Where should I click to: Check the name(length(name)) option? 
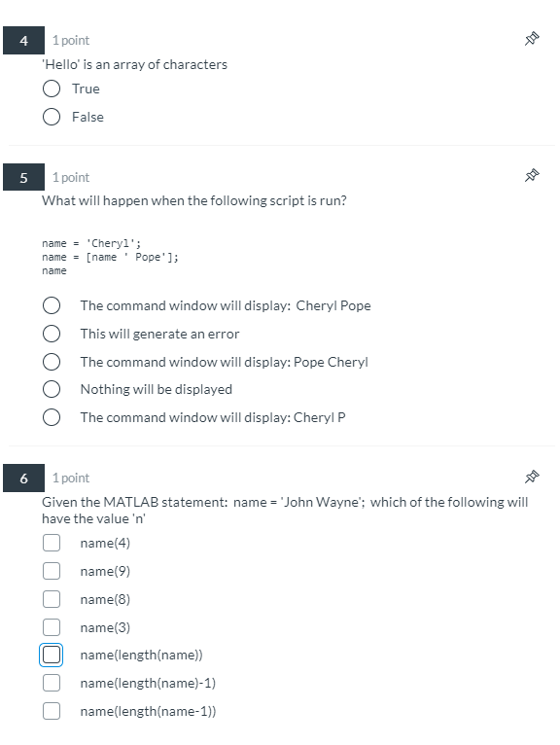[x=52, y=655]
